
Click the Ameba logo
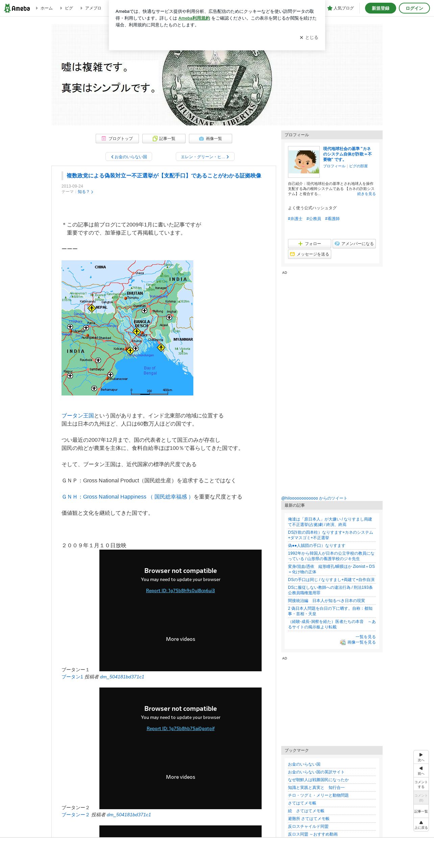click(x=17, y=8)
